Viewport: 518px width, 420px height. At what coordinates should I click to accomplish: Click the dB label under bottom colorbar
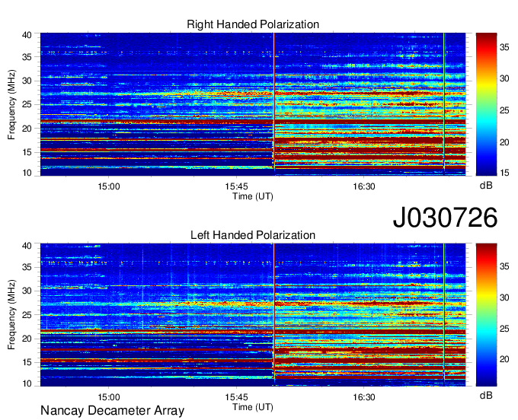(486, 395)
